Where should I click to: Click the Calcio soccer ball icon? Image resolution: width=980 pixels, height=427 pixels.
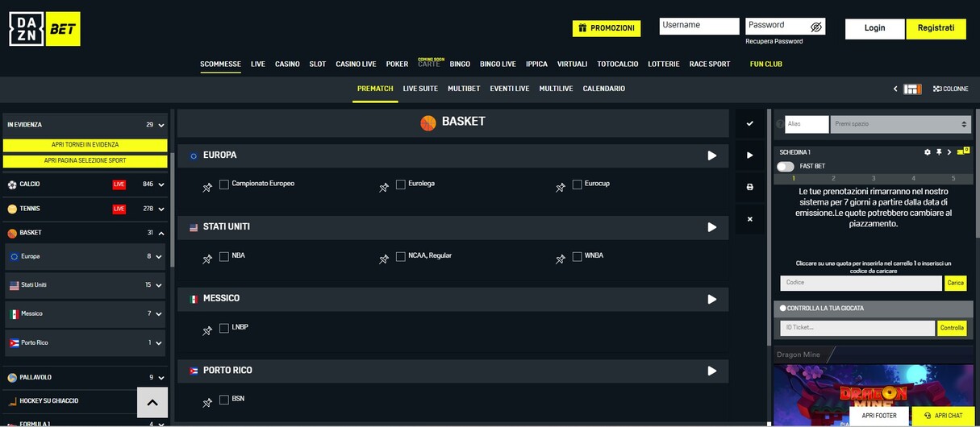pos(12,184)
